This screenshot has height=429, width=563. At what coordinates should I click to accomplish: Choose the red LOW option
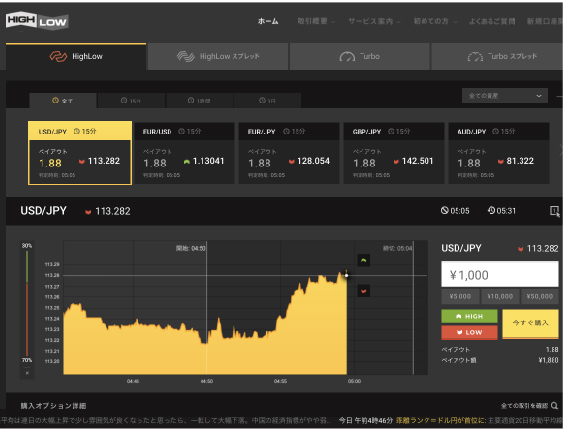pos(469,332)
